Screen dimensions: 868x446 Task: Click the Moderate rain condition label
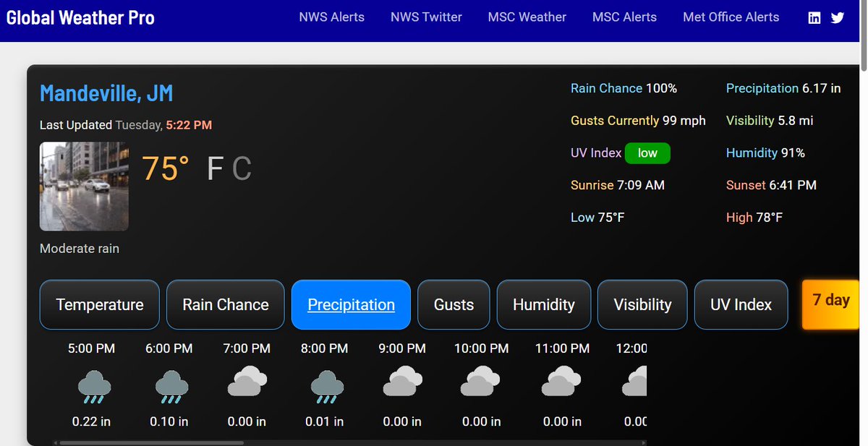pyautogui.click(x=80, y=249)
